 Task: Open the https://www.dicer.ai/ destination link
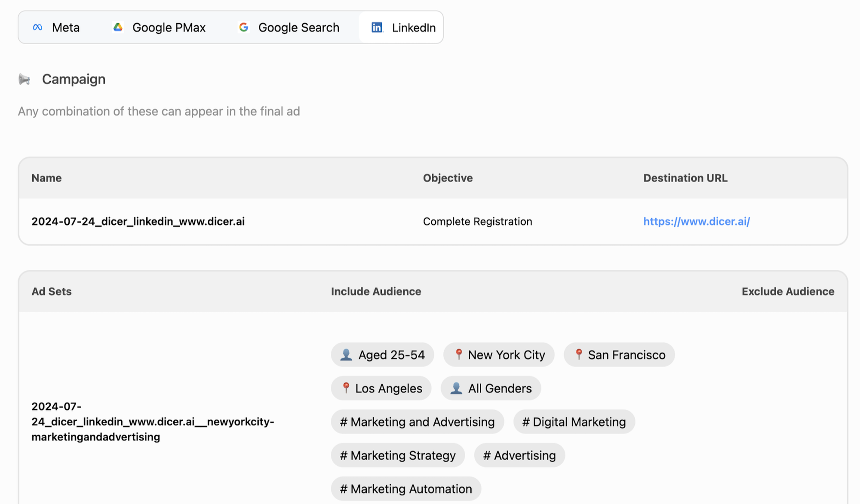pyautogui.click(x=696, y=222)
